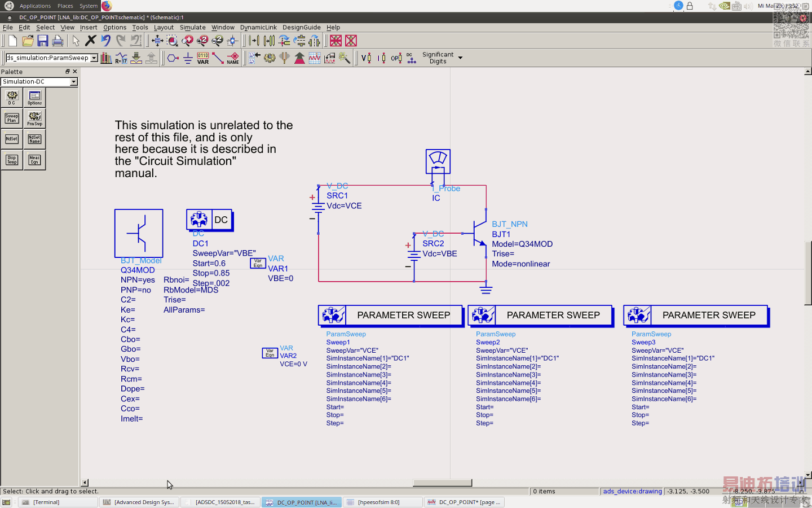Open the DesignGuide menu
This screenshot has width=812, height=508.
[x=301, y=27]
